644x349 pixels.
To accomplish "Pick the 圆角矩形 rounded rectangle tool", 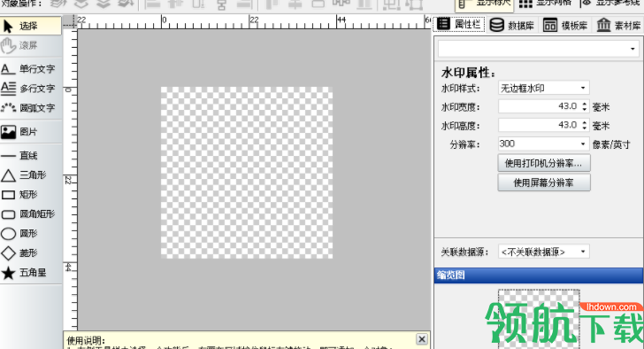I will coord(30,213).
